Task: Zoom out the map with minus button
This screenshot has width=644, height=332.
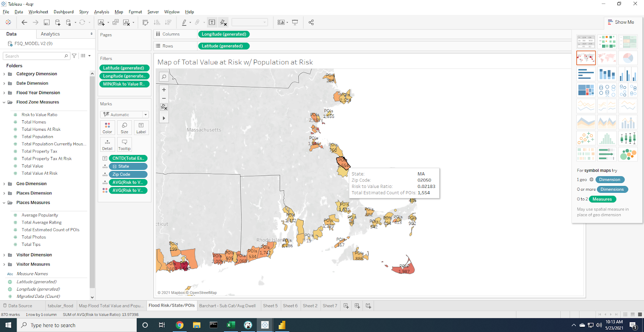Action: tap(164, 98)
